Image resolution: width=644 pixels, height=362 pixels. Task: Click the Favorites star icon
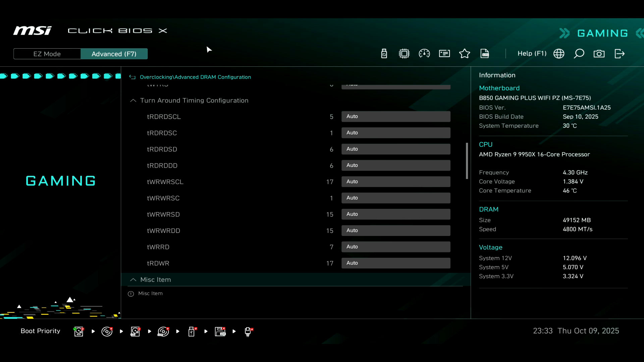coord(465,54)
